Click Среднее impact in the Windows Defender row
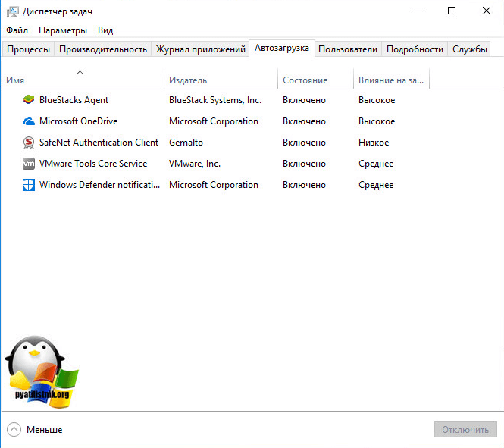Viewport: 504px width, 448px height. [x=376, y=185]
